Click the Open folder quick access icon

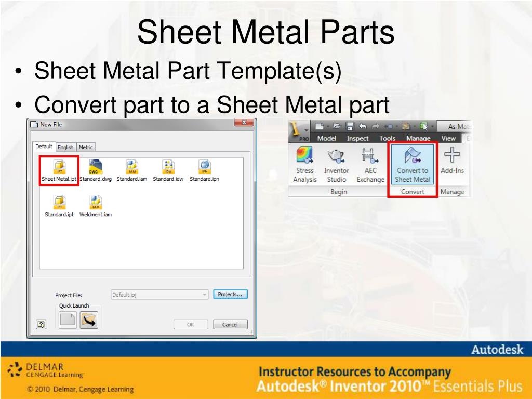pyautogui.click(x=337, y=127)
